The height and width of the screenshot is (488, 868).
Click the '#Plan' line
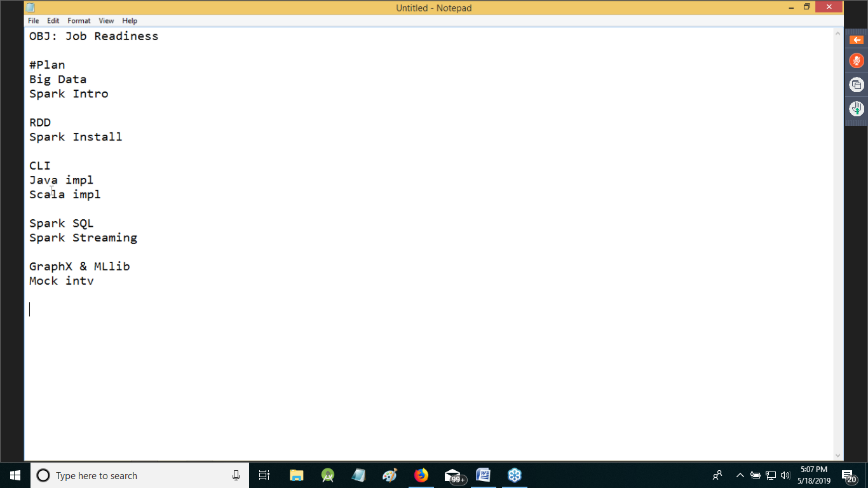tap(47, 65)
